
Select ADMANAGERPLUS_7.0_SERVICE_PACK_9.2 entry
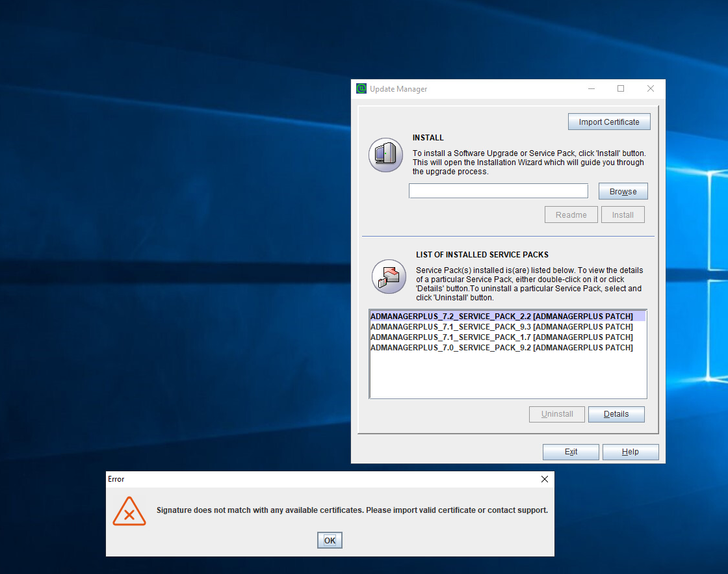point(508,347)
